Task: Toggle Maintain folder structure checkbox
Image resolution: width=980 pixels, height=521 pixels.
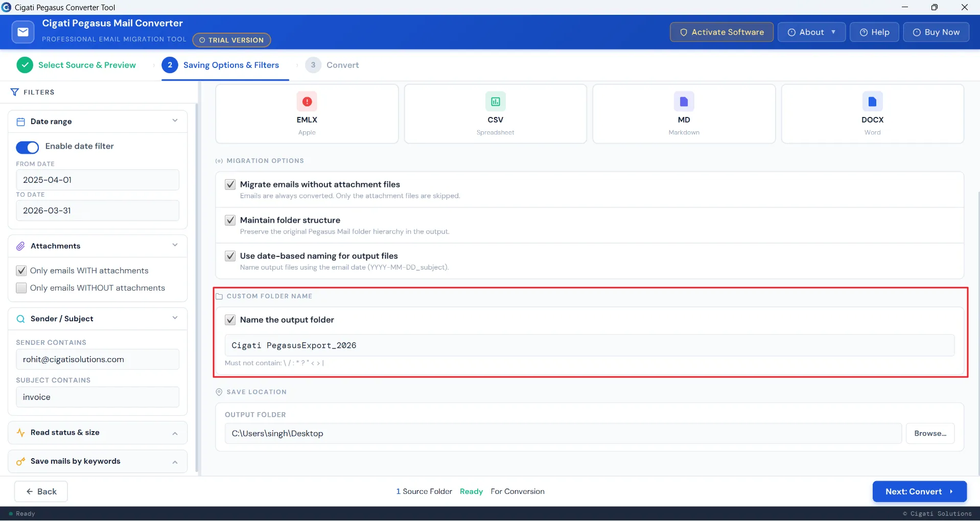Action: click(x=230, y=220)
